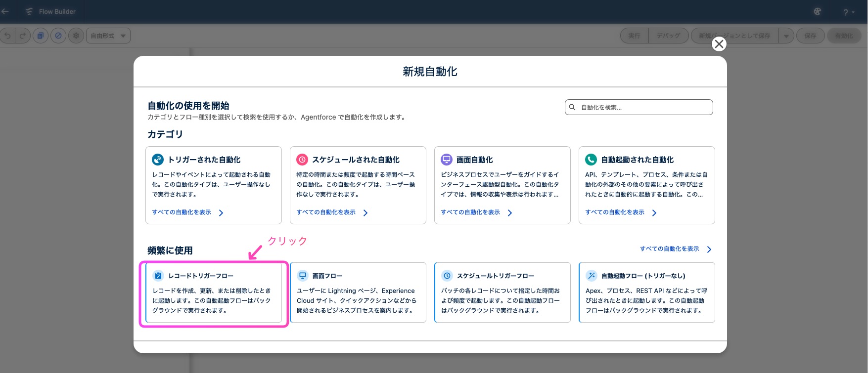Click the chevron beside トリガーされた自動化 link
868x373 pixels.
point(221,213)
